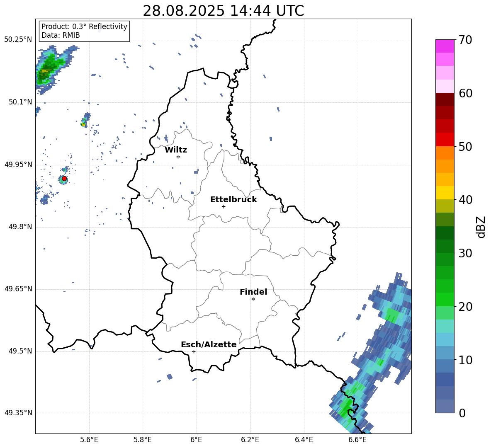The width and height of the screenshot is (491, 448).
Task: Click the 30 tick on colorbar
Action: (465, 253)
